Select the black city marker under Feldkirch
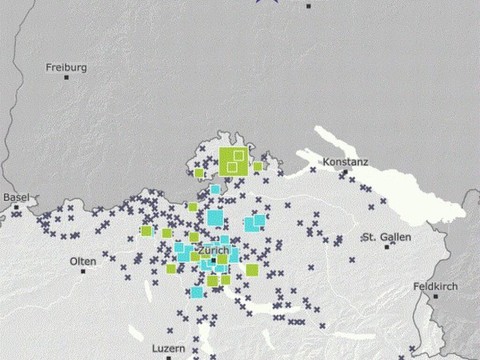 436,296
